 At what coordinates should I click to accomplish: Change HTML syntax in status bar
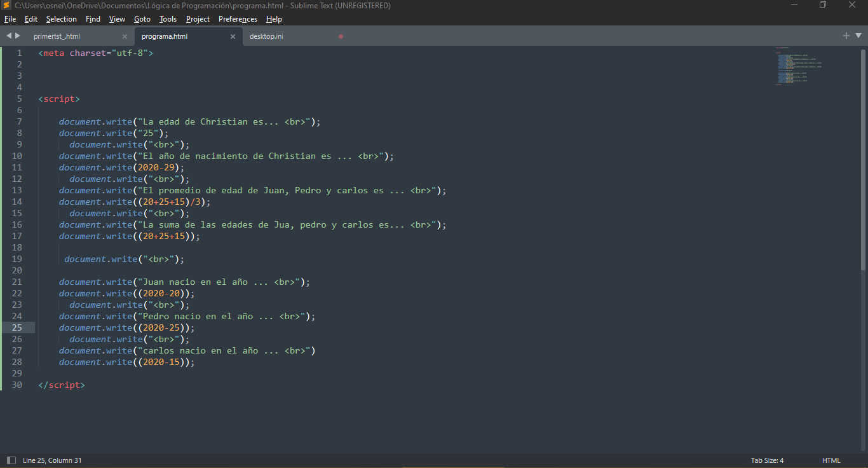pos(831,460)
